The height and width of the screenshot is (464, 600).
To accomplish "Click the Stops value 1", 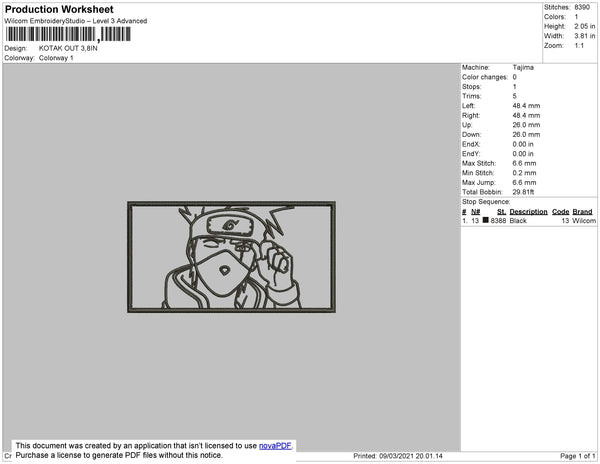I will [514, 86].
